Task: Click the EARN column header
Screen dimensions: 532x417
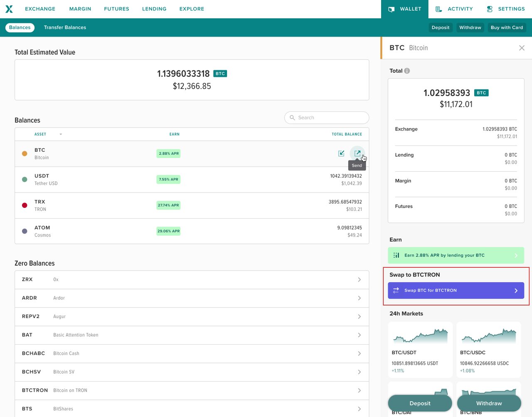Action: pos(175,134)
